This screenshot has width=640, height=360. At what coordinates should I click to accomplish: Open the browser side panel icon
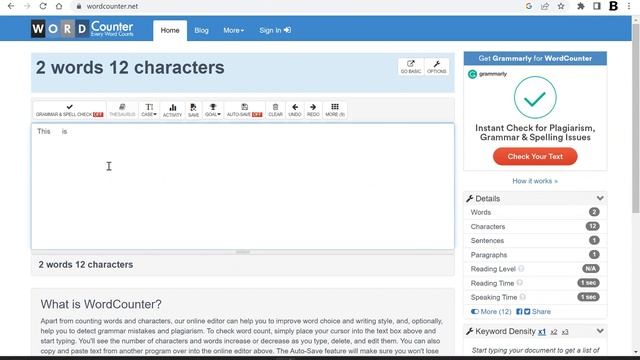click(x=596, y=6)
